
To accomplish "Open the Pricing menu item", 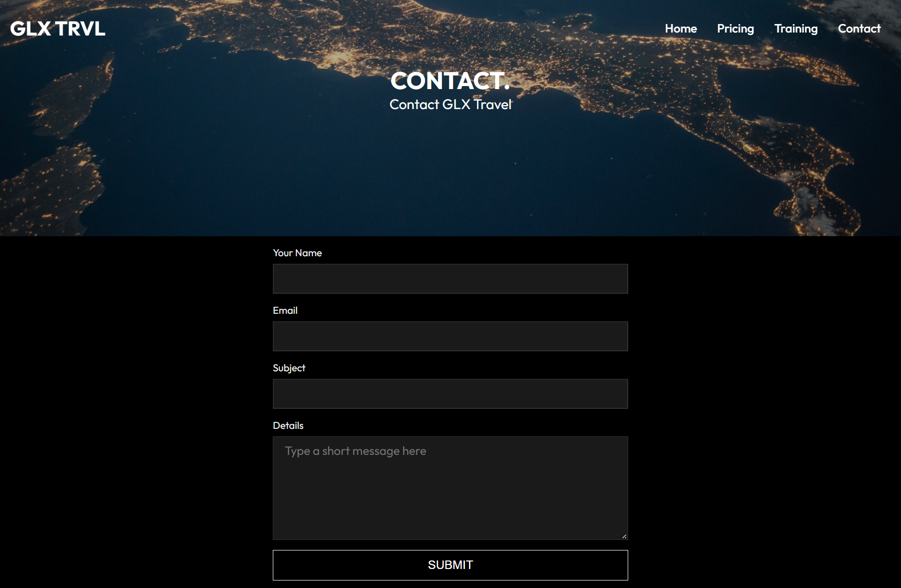I will click(x=735, y=29).
